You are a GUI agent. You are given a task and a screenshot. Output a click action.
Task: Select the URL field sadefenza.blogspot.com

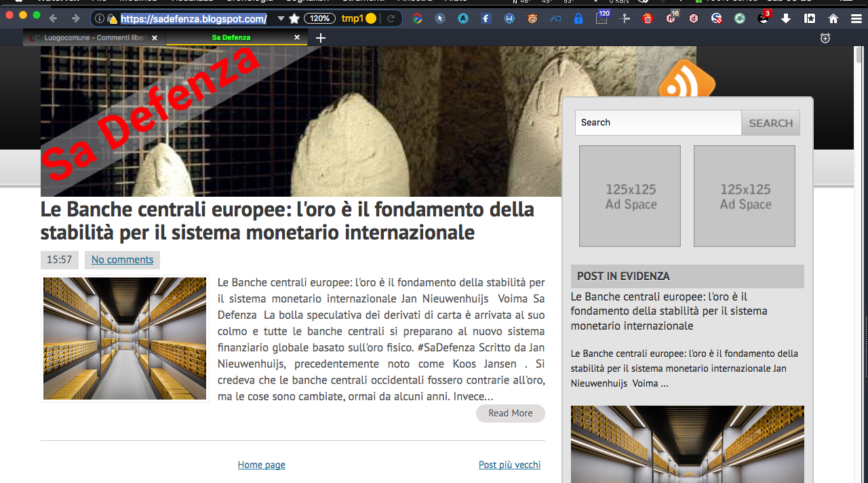click(194, 18)
